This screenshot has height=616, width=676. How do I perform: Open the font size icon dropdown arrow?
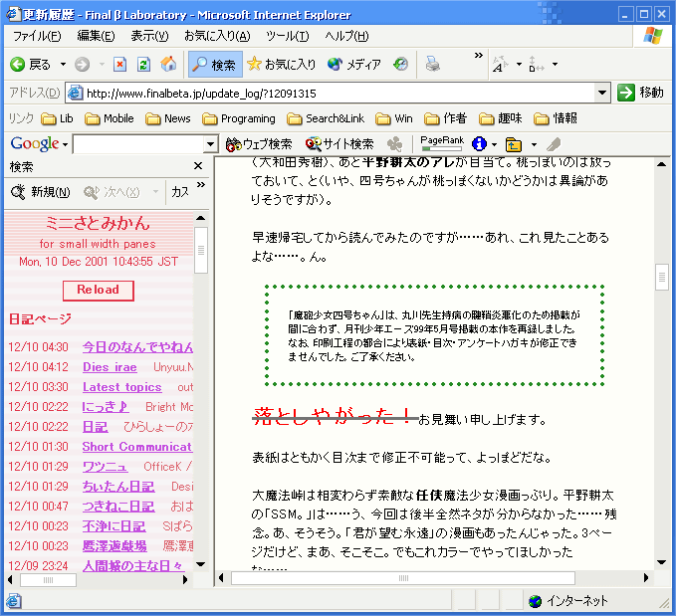519,65
